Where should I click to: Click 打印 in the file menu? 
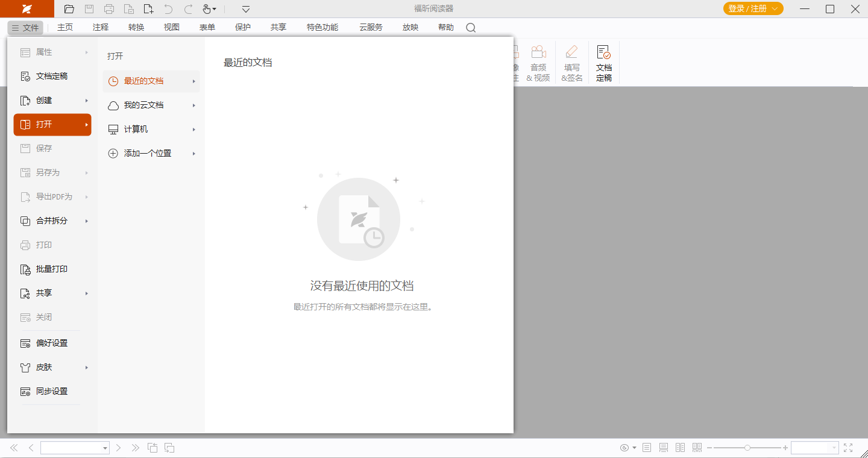(52, 245)
